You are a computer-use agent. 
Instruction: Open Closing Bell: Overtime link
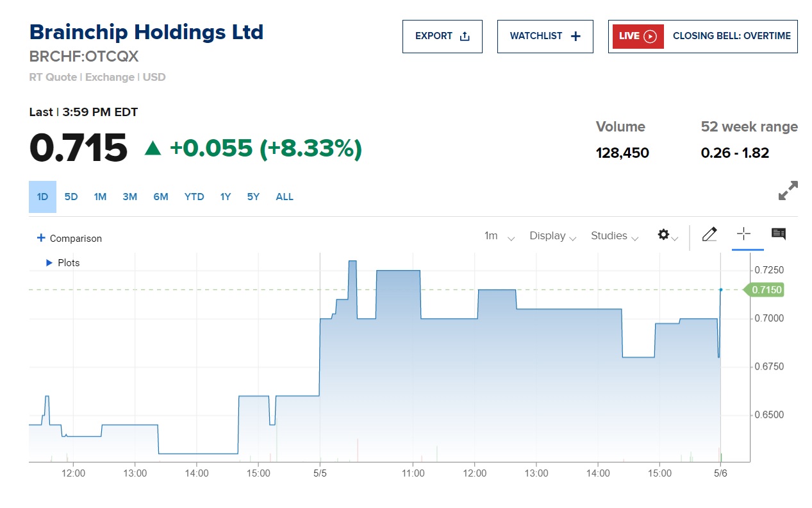click(x=731, y=37)
